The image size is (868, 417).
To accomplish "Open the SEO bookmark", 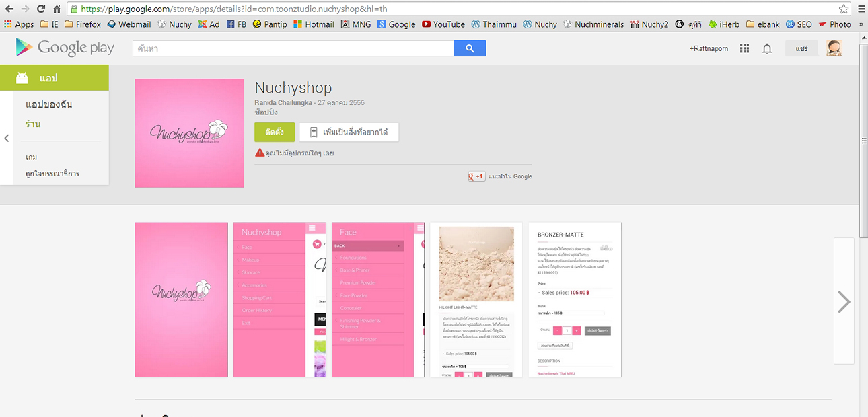I will (799, 24).
